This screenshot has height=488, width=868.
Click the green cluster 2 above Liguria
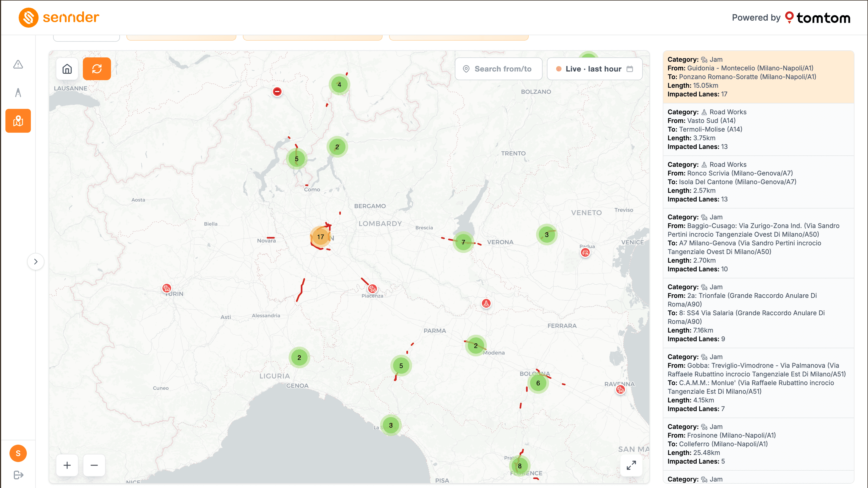point(299,357)
